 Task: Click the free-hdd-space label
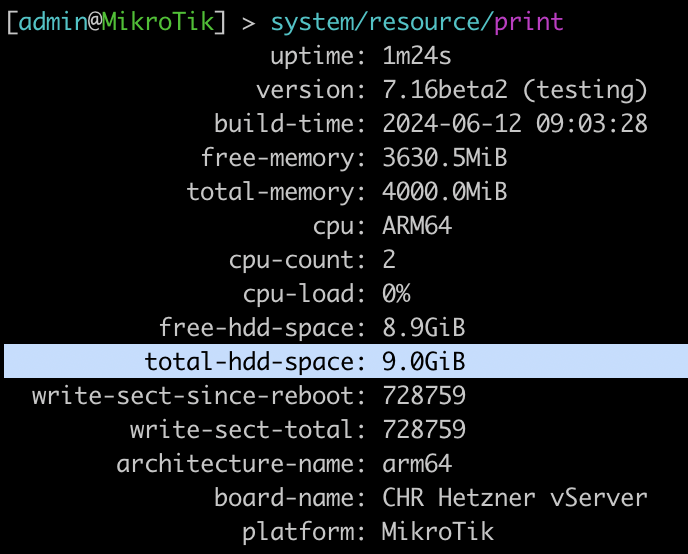[262, 329]
